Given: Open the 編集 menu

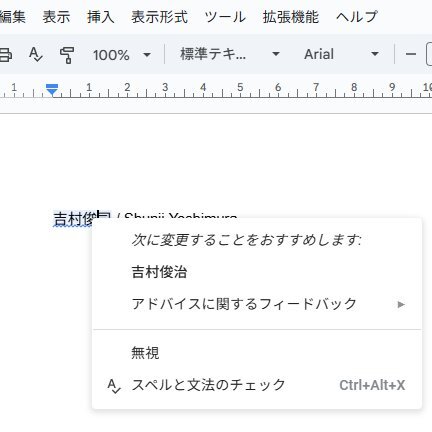Looking at the screenshot, I should [x=13, y=17].
